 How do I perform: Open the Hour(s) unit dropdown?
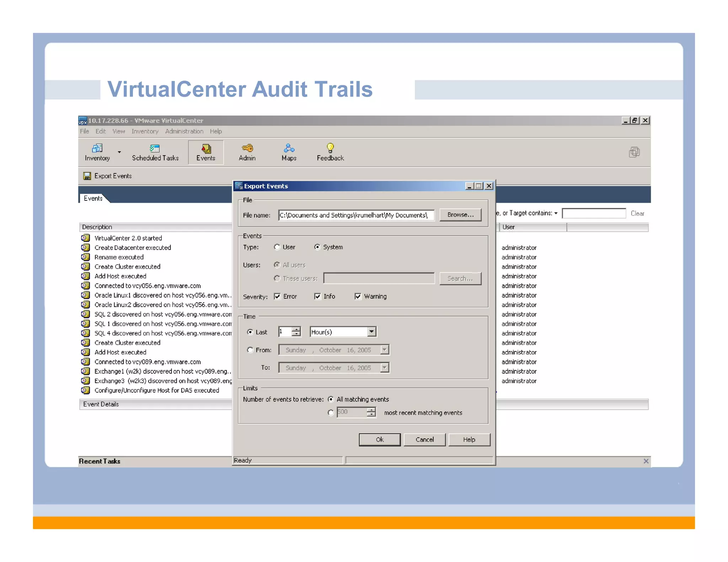click(x=371, y=332)
